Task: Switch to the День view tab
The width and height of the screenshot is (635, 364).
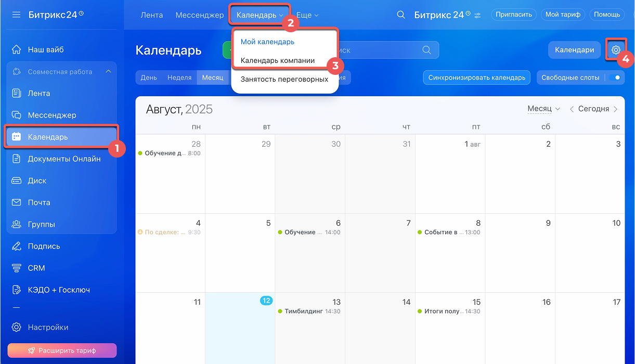Action: [x=149, y=77]
